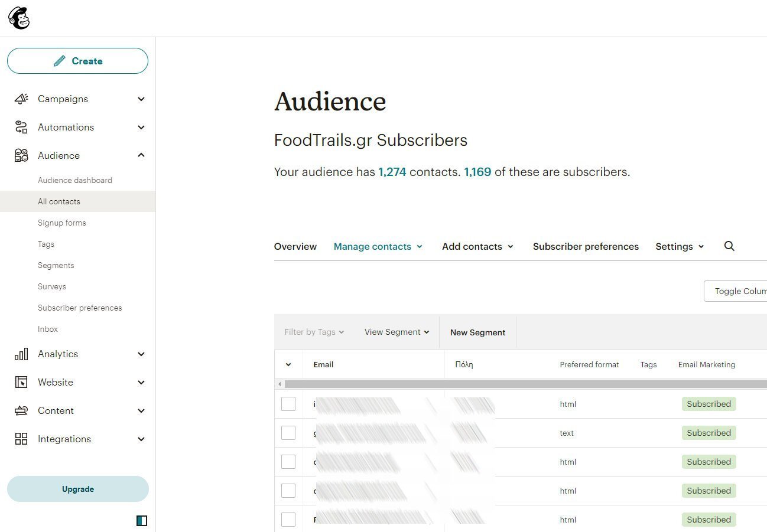Click the Integrations grid icon

tap(21, 439)
